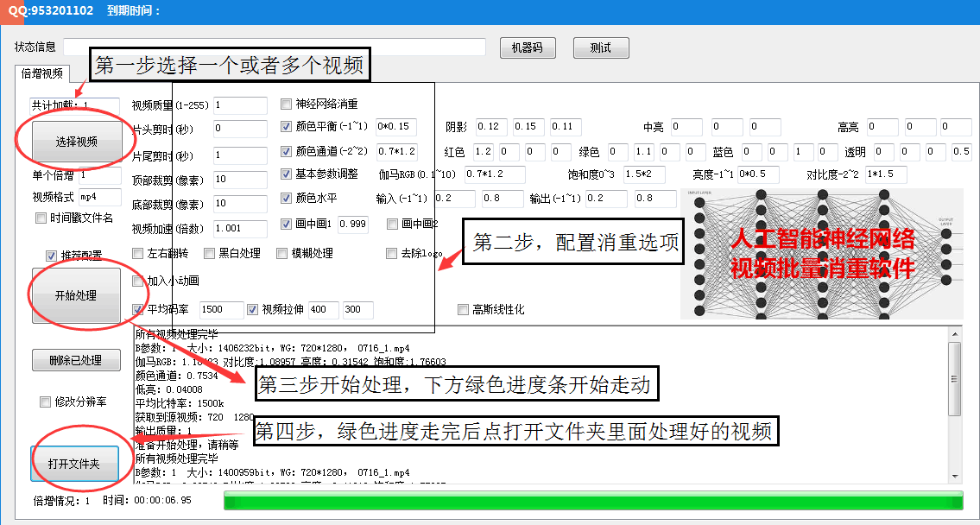Enable the 左右翻转 checkbox

136,252
